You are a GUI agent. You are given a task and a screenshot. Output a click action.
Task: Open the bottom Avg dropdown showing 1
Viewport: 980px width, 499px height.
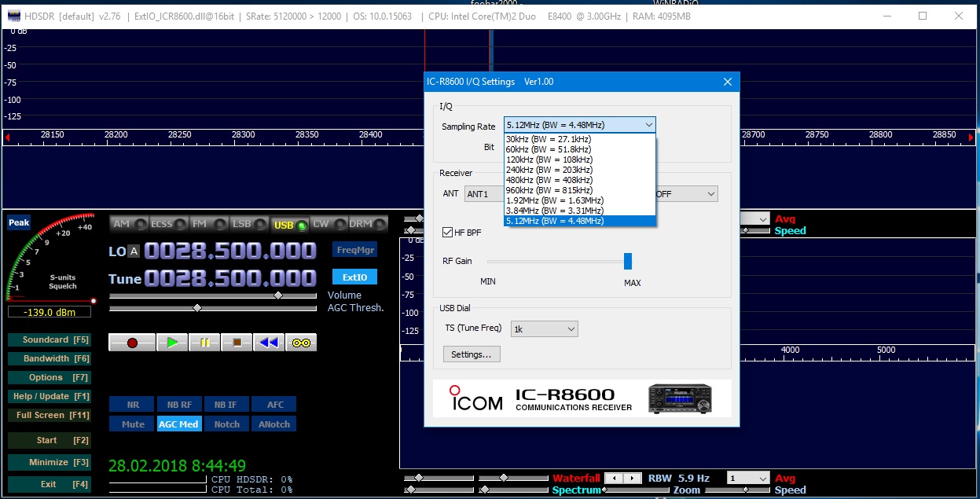(748, 478)
